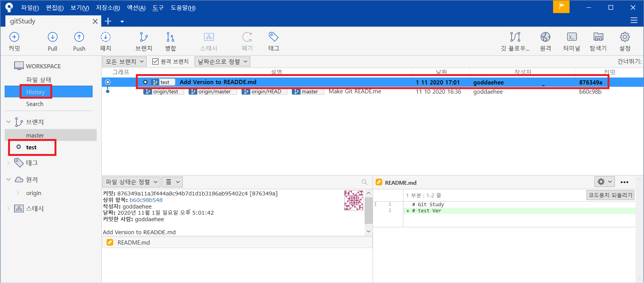The image size is (644, 283).
Task: Click the Tag (태그) toolbar icon
Action: point(274,37)
